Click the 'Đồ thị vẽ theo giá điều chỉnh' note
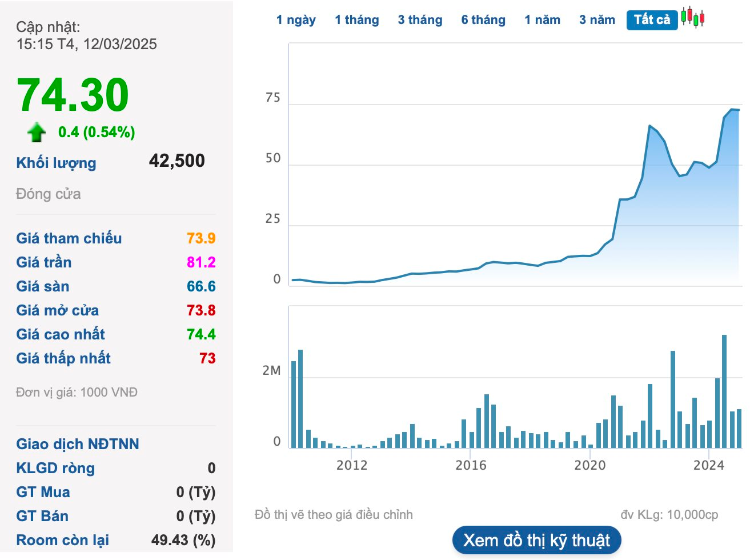Screen dimensions: 754x560 (x=334, y=515)
